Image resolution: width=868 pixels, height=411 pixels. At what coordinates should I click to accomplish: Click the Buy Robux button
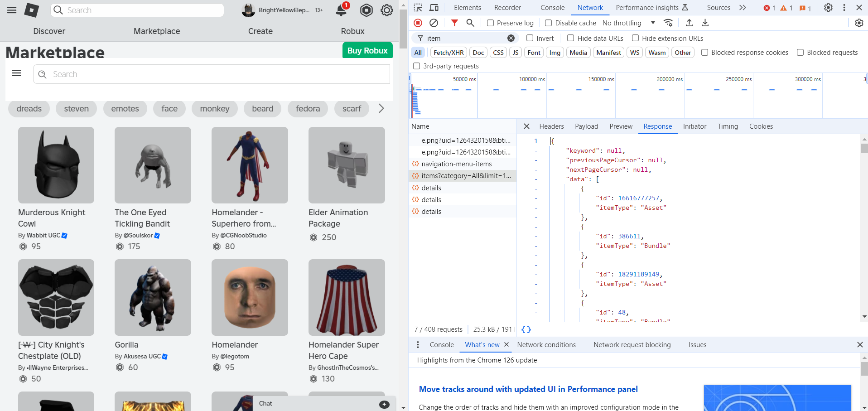[x=367, y=50]
